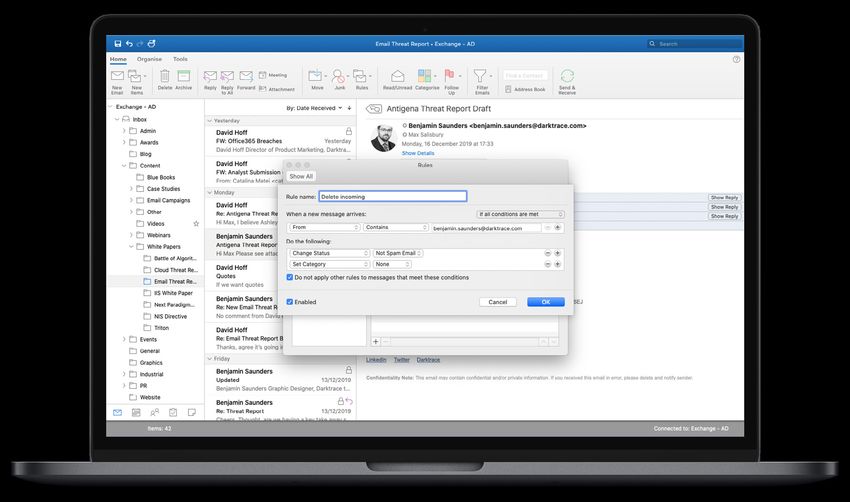Click the Show Details link
The height and width of the screenshot is (502, 850).
[418, 153]
